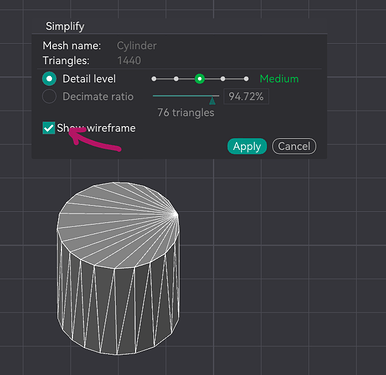This screenshot has width=386, height=375.
Task: Select the Decimate ratio radio button
Action: point(49,97)
